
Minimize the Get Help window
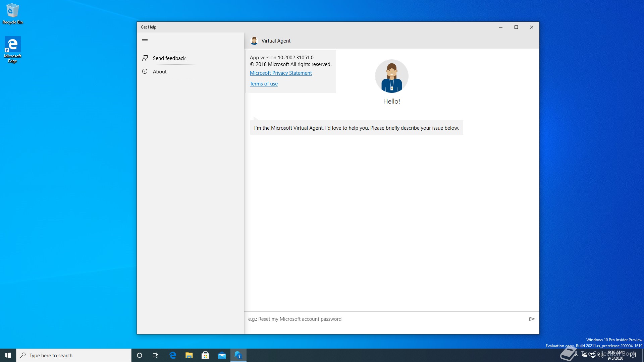(501, 27)
